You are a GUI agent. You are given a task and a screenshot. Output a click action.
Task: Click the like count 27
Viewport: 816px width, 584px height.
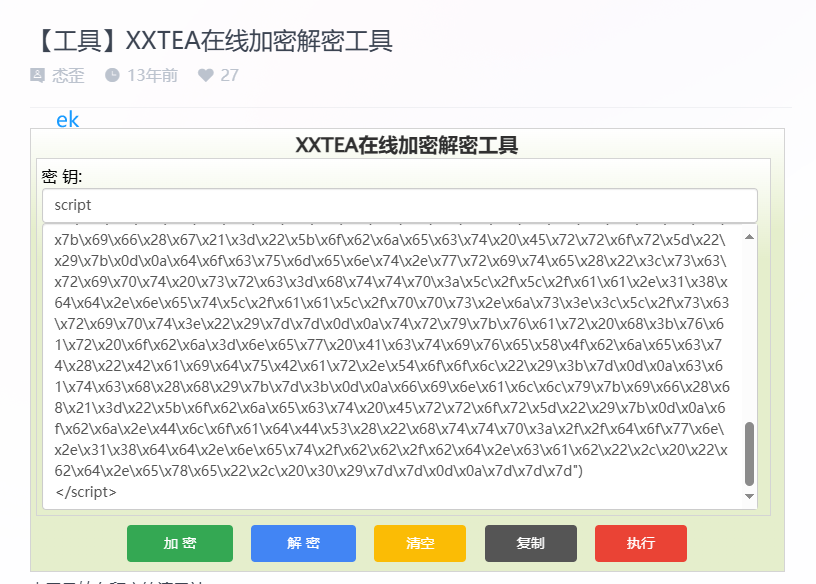pyautogui.click(x=228, y=75)
